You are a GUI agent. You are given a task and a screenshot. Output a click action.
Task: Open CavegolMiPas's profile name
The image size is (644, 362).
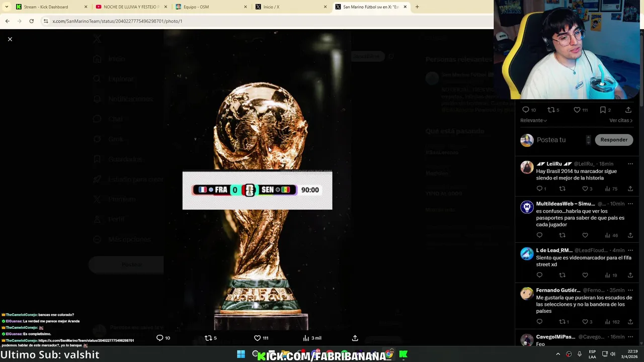click(x=555, y=337)
